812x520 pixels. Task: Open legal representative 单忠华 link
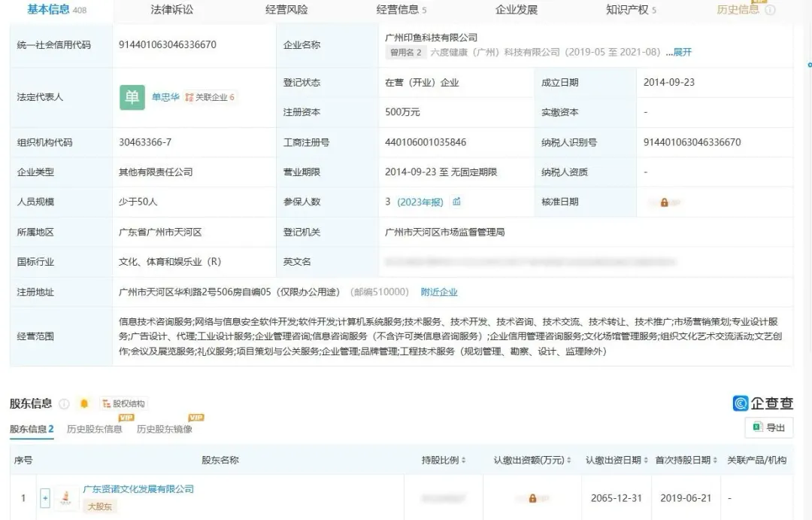click(x=165, y=97)
